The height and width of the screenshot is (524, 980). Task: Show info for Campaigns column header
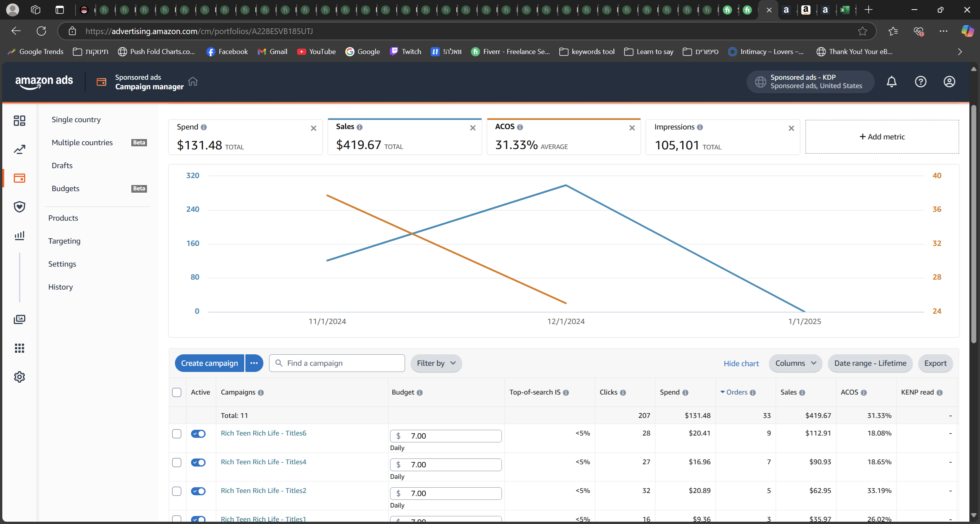click(x=261, y=393)
